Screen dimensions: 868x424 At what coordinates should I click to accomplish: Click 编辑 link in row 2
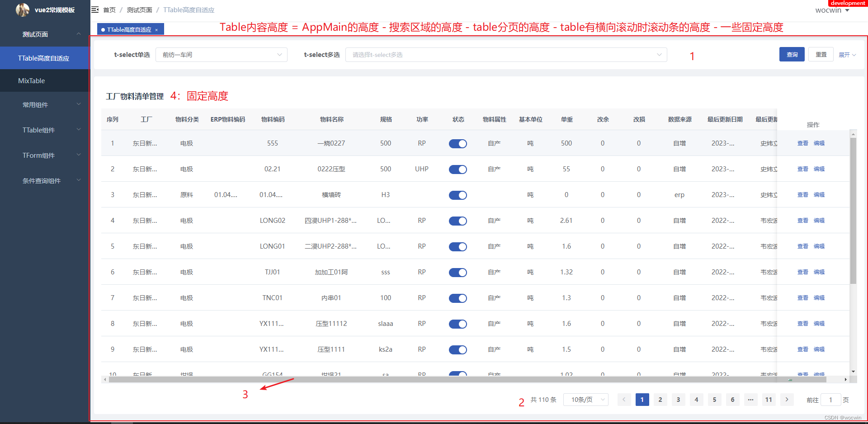coord(819,169)
